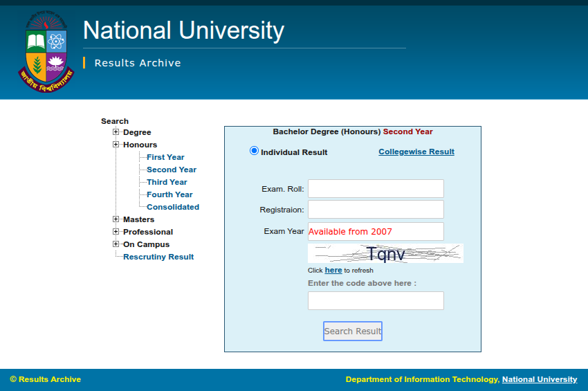The image size is (588, 391).
Task: Select the Professional category label
Action: [148, 232]
